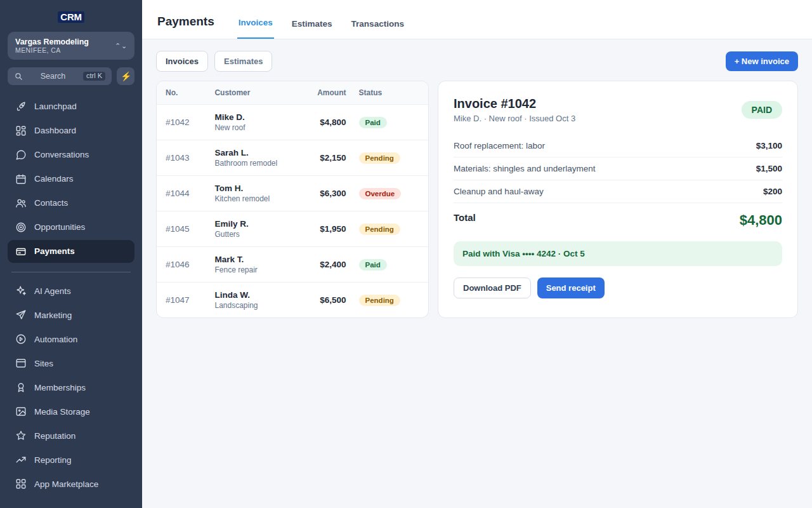This screenshot has width=812, height=508.
Task: Click the lightning bolt quick actions icon
Action: (126, 76)
